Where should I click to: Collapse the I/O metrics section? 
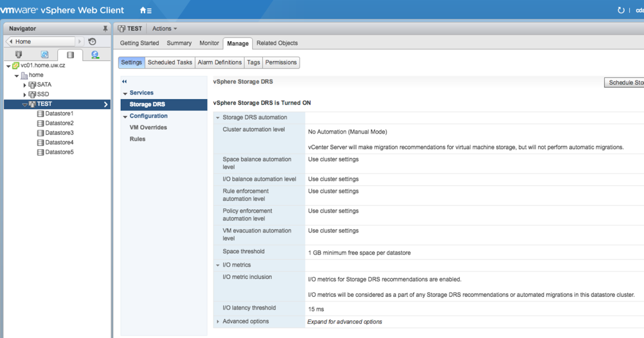[218, 265]
